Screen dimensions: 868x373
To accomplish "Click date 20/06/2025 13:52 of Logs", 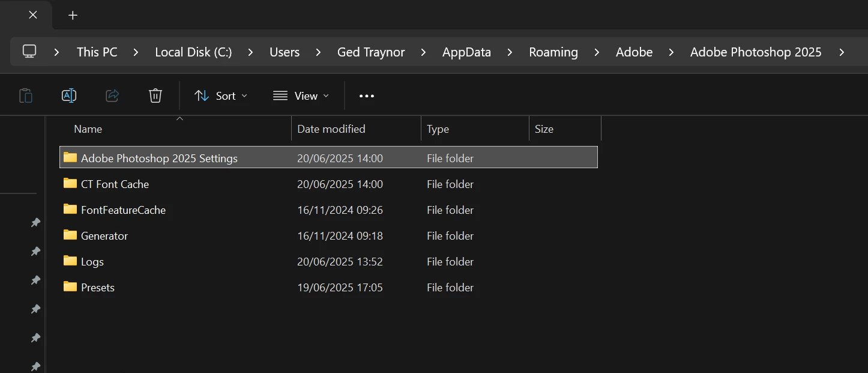I will pyautogui.click(x=340, y=262).
